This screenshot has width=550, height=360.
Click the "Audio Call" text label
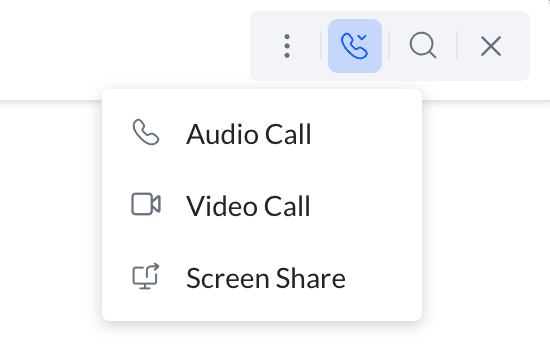[x=249, y=134]
